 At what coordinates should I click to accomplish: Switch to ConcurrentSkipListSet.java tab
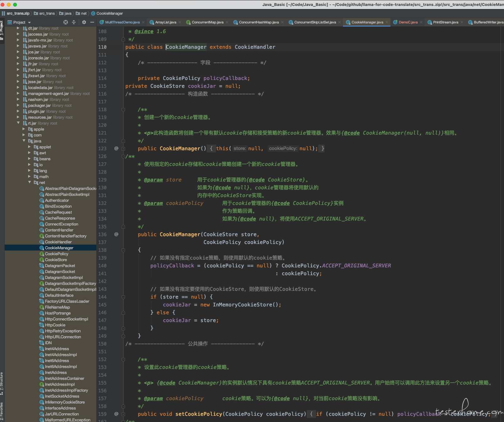[315, 22]
